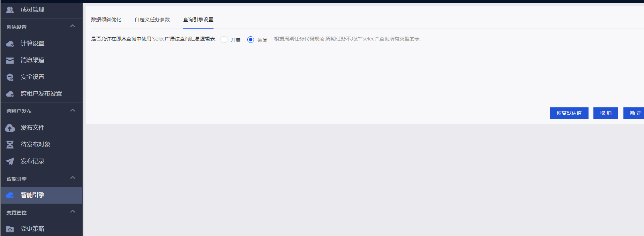Screen dimensions: 644x236
Task: Collapse the 系统设置 section
Action: coord(73,26)
